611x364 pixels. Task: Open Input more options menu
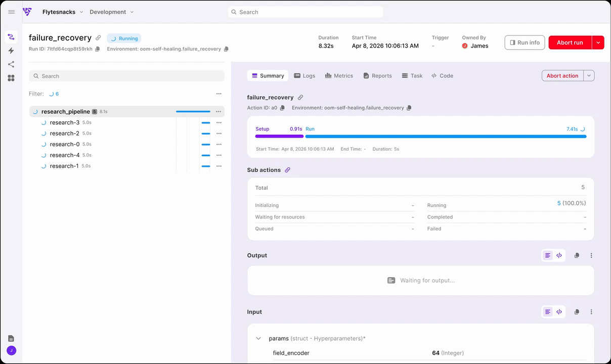(x=591, y=312)
